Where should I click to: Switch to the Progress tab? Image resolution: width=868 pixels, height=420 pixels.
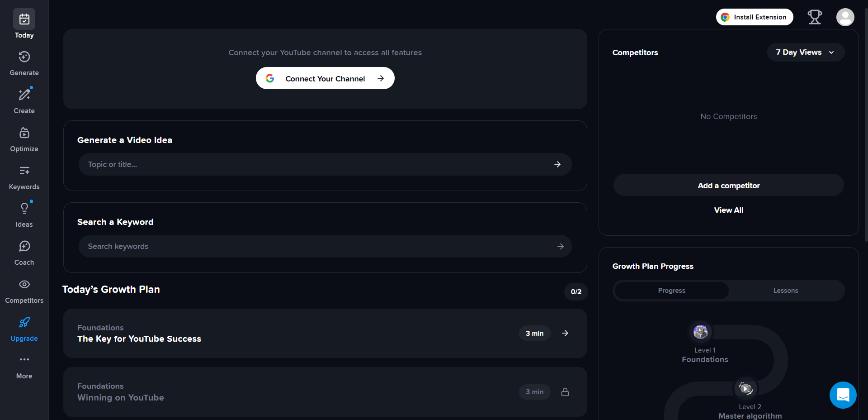tap(672, 291)
